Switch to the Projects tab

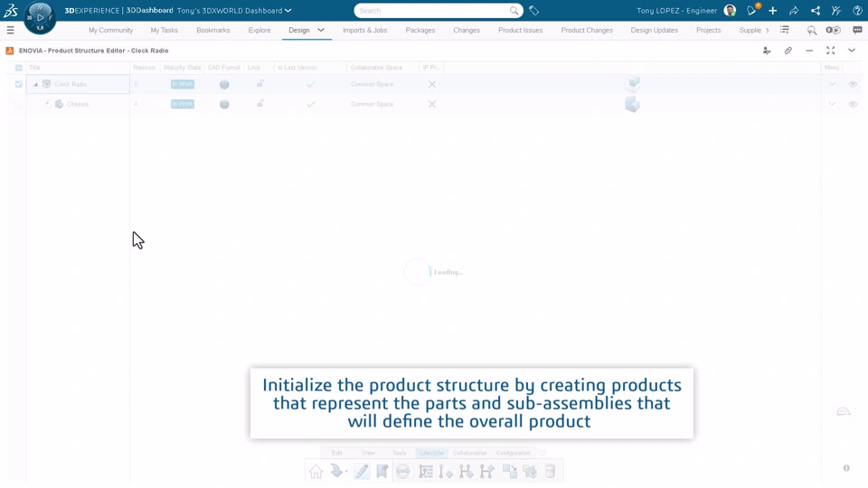709,31
